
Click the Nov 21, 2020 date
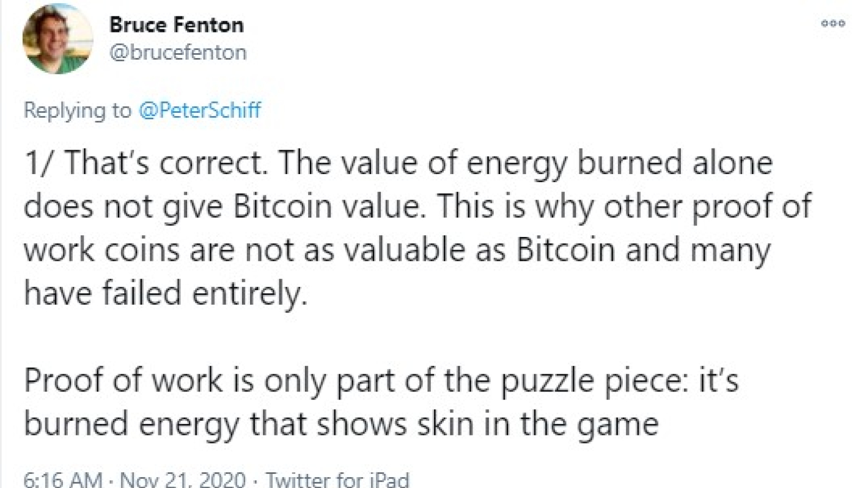(x=183, y=479)
